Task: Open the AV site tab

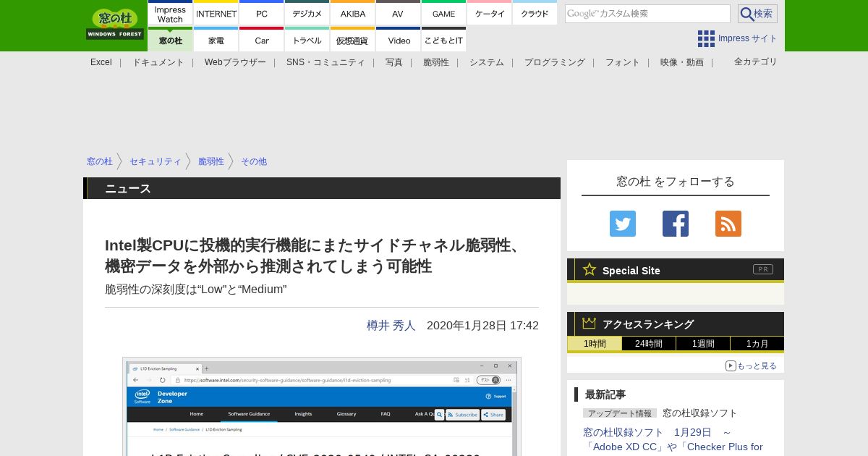Action: 398,14
